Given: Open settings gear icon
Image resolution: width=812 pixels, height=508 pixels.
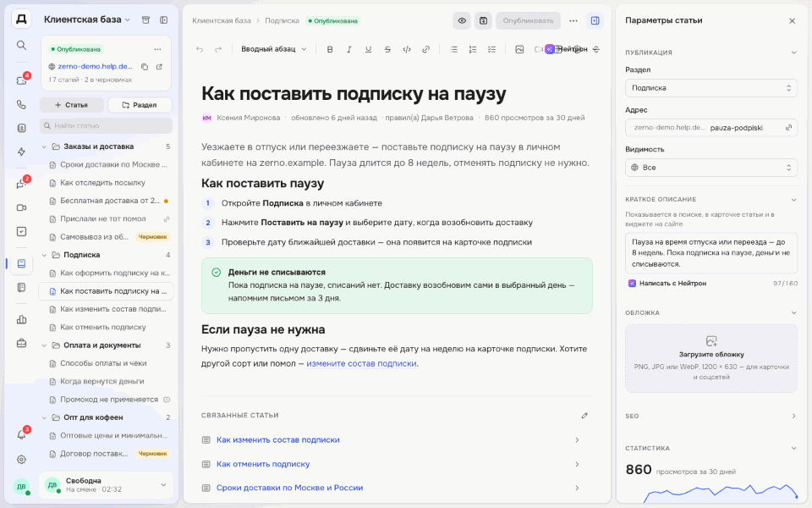Looking at the screenshot, I should tap(21, 459).
